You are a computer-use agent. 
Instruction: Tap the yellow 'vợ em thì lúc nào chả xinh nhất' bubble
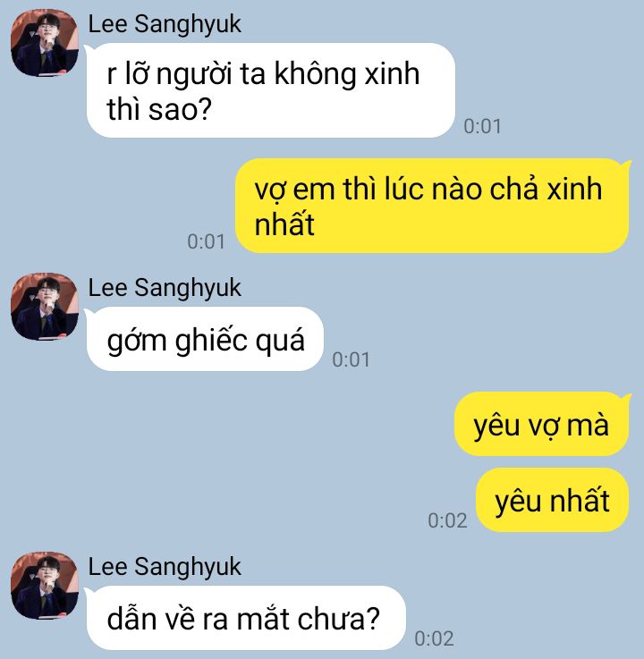click(432, 206)
